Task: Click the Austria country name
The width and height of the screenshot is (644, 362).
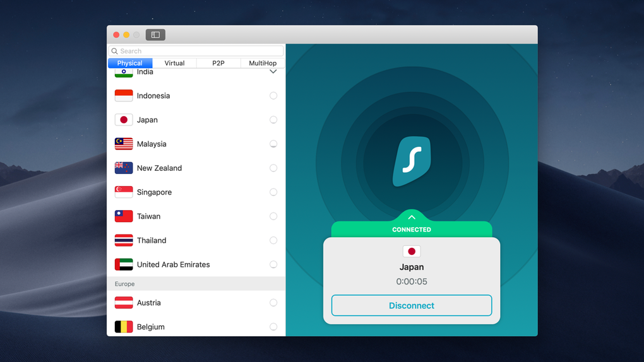Action: [x=148, y=303]
